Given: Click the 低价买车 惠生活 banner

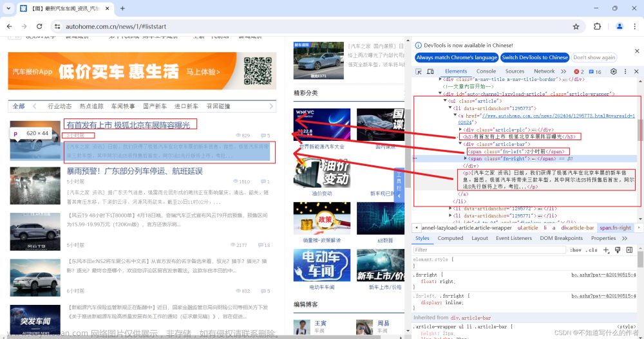Looking at the screenshot, I should click(x=142, y=71).
